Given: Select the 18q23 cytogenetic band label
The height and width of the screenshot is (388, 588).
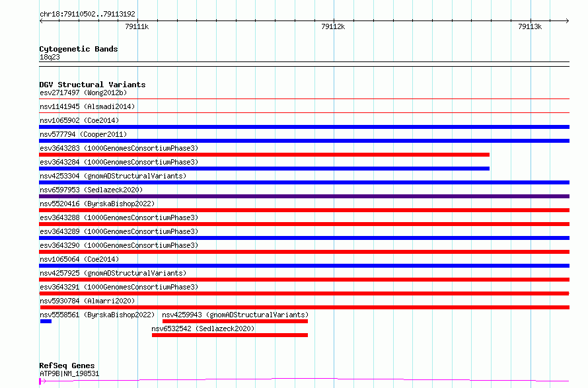Looking at the screenshot, I should [x=50, y=57].
